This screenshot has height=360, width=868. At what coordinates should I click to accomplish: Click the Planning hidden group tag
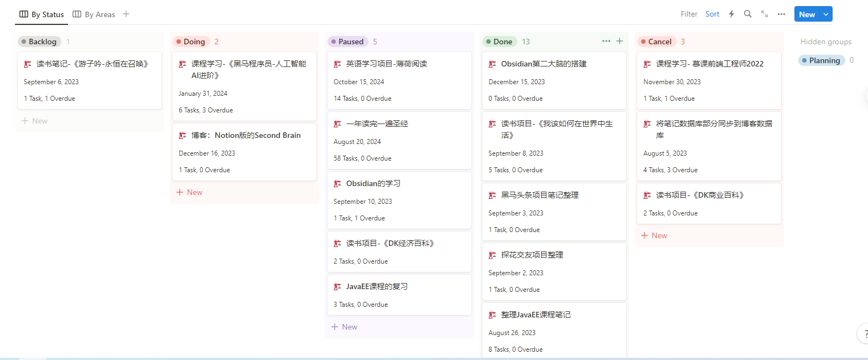(x=821, y=60)
